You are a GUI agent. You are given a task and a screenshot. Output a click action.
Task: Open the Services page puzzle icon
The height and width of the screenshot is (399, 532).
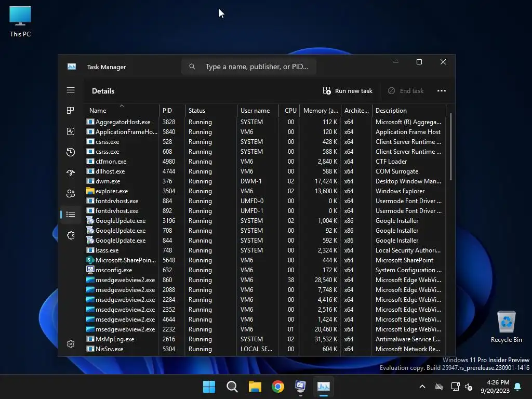(71, 235)
